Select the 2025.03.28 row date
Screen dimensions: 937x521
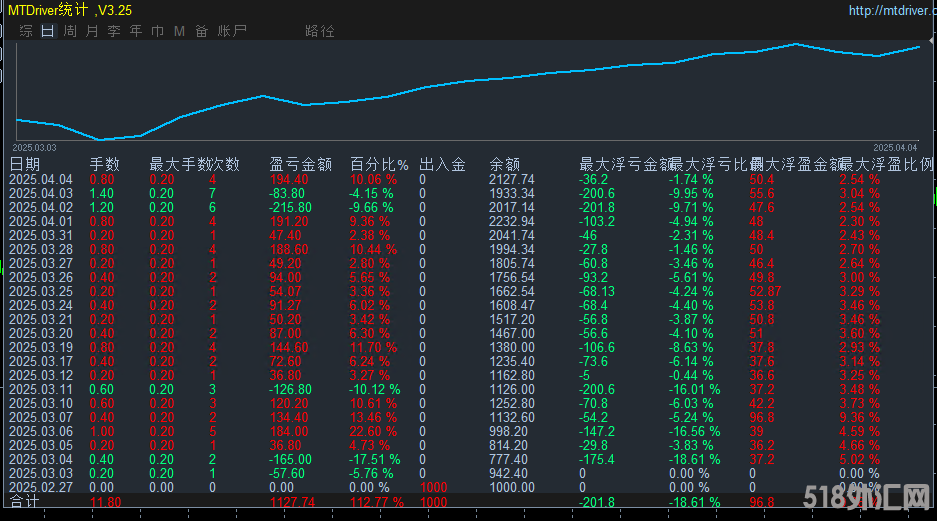(x=41, y=250)
